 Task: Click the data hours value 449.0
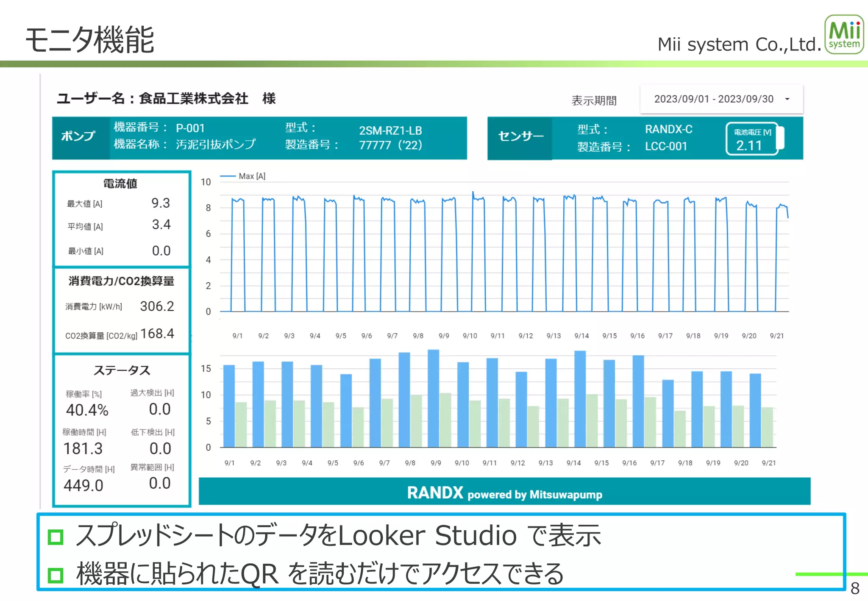[x=83, y=486]
